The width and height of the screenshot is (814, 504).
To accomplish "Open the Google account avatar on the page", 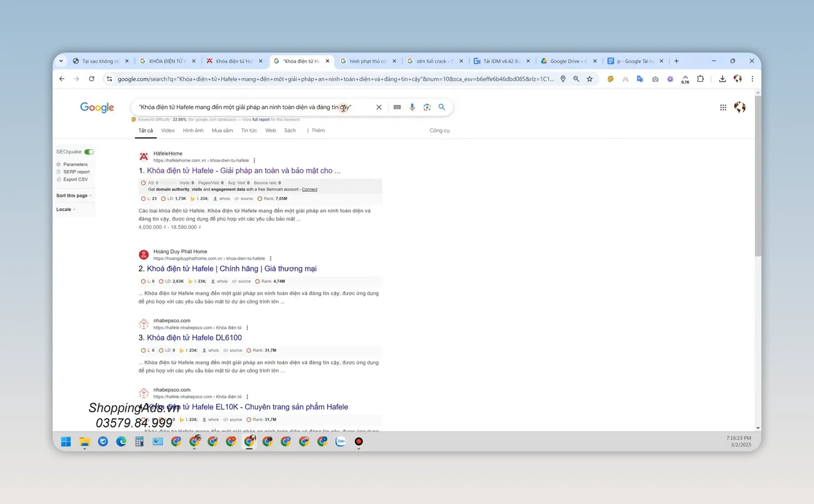I will click(740, 107).
